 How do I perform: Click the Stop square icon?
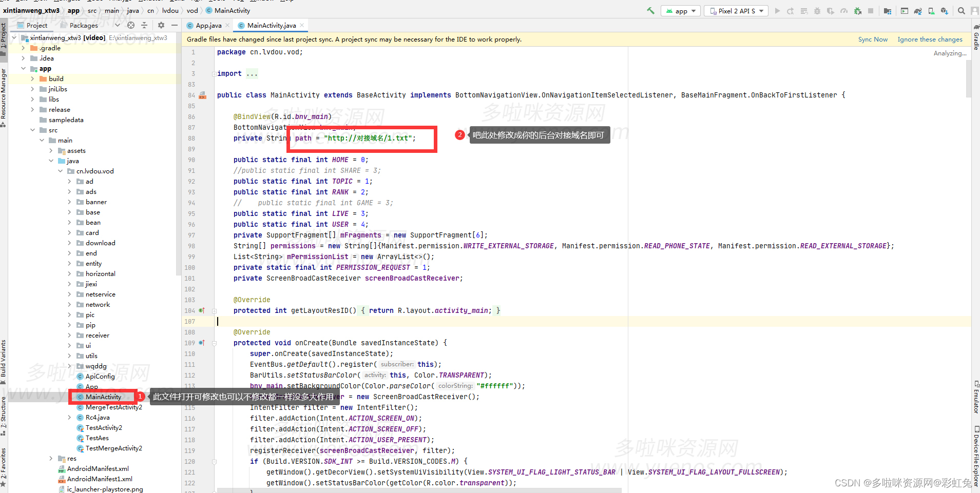[871, 11]
